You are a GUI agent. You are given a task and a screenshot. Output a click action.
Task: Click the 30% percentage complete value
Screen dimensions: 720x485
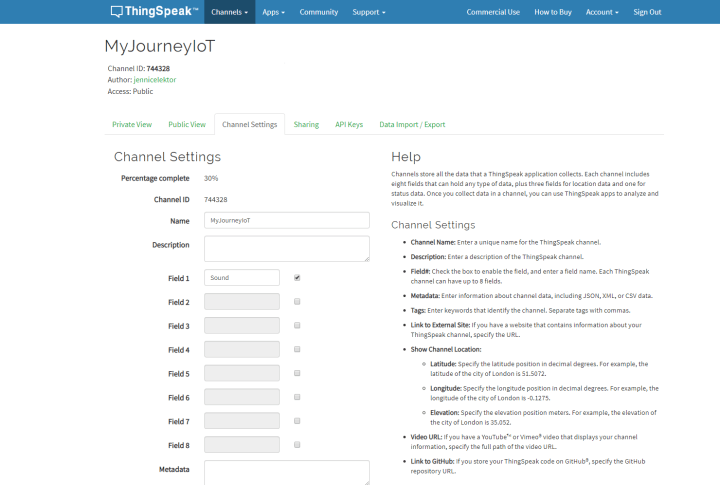point(211,178)
